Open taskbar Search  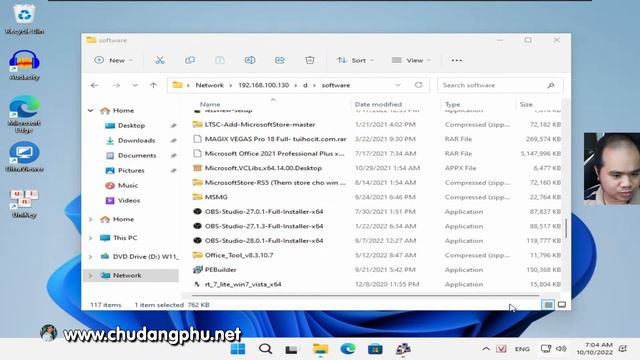pos(265,349)
